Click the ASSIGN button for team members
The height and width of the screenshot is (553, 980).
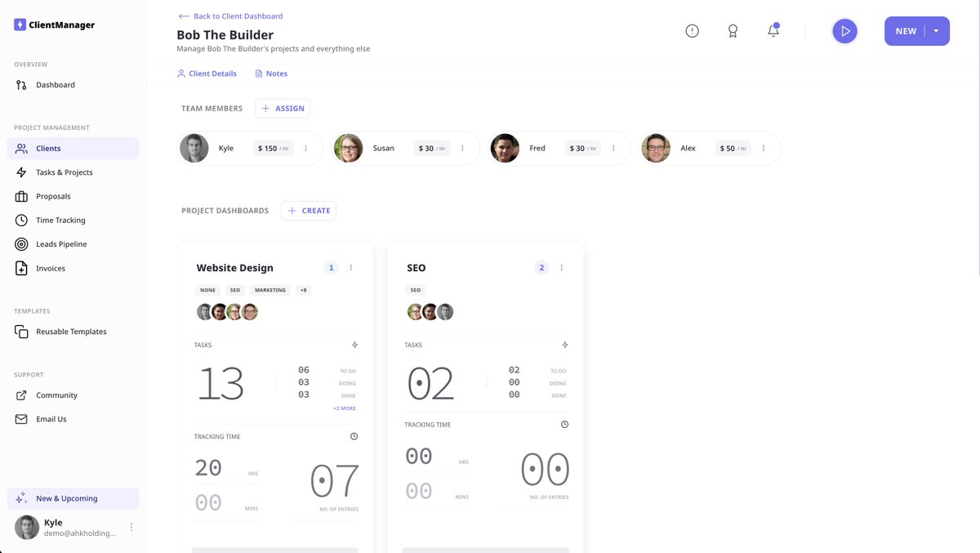pyautogui.click(x=283, y=108)
